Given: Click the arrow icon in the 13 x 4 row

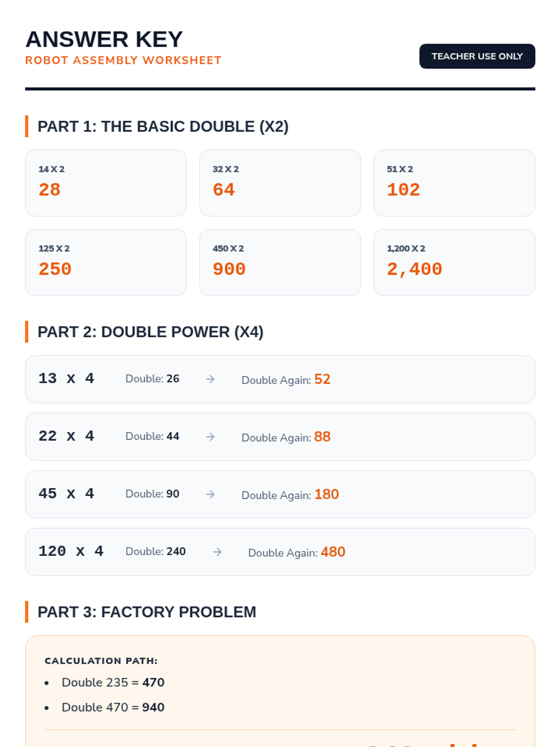Looking at the screenshot, I should click(210, 379).
